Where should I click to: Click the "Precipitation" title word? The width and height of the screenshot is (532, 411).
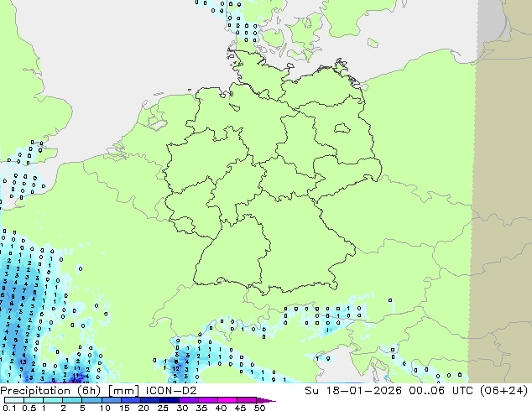(x=34, y=391)
